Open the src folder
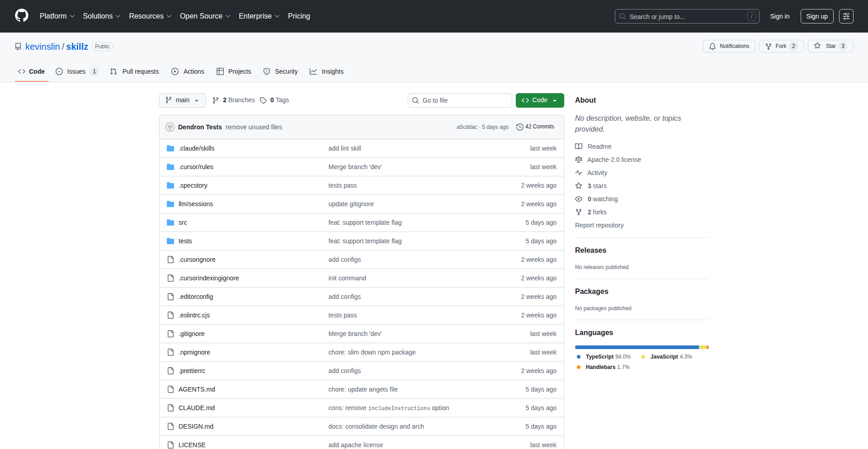Image resolution: width=868 pixels, height=449 pixels. tap(183, 222)
